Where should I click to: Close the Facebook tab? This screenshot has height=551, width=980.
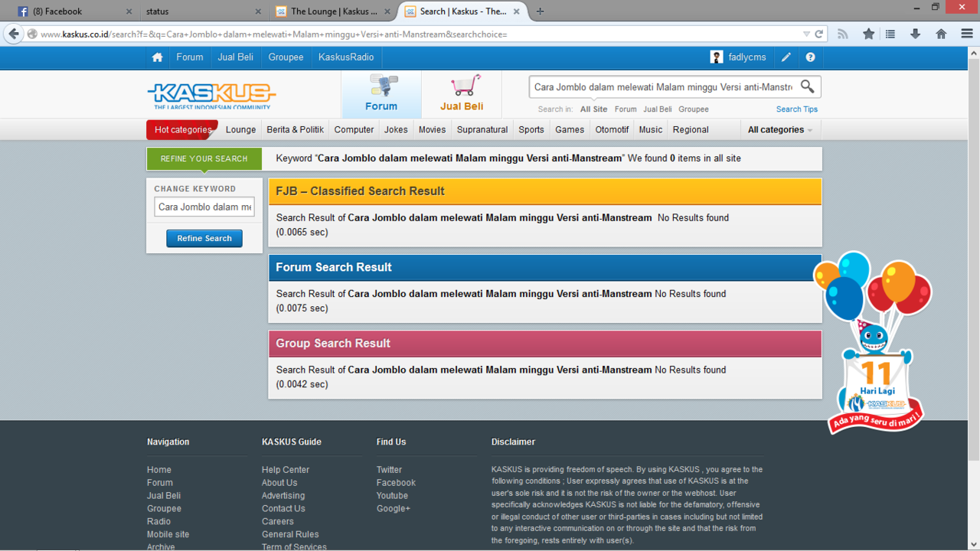tap(129, 11)
